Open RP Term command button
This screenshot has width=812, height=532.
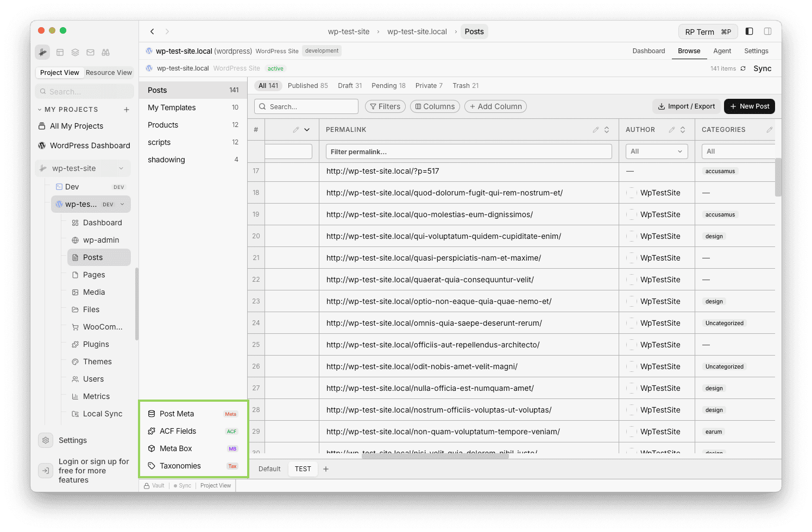[x=708, y=31]
